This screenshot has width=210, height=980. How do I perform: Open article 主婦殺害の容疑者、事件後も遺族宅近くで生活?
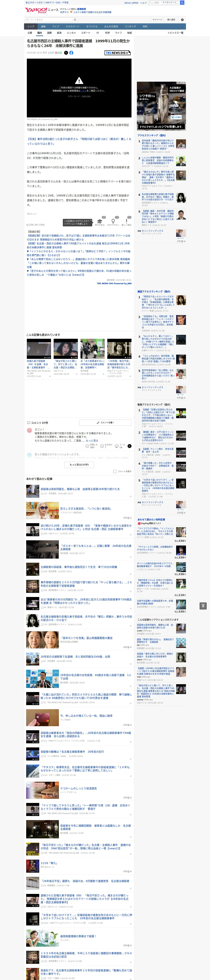[79, 567]
